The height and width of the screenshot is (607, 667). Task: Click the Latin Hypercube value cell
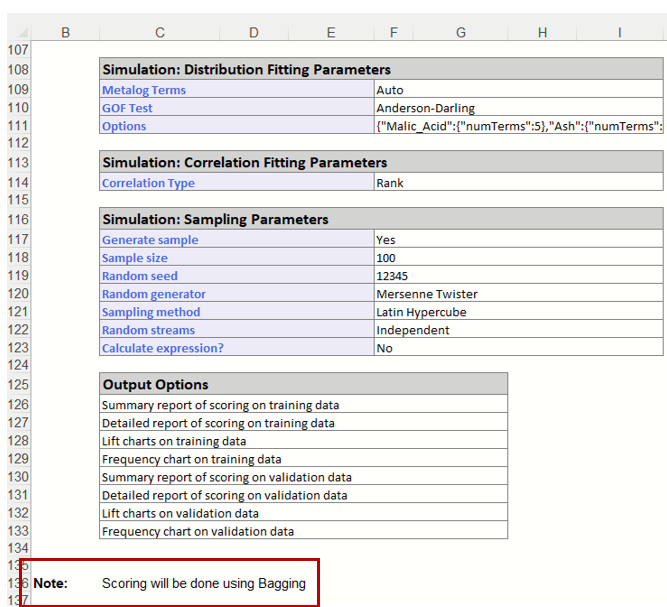click(x=421, y=312)
